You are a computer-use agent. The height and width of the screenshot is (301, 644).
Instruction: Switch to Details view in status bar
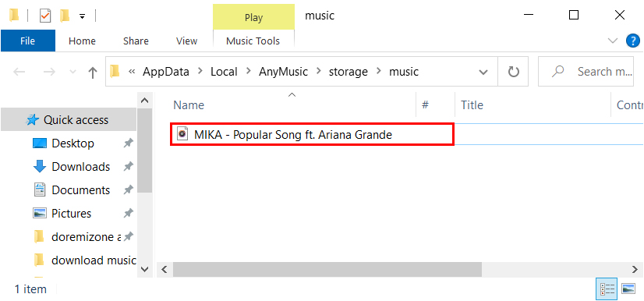click(607, 289)
